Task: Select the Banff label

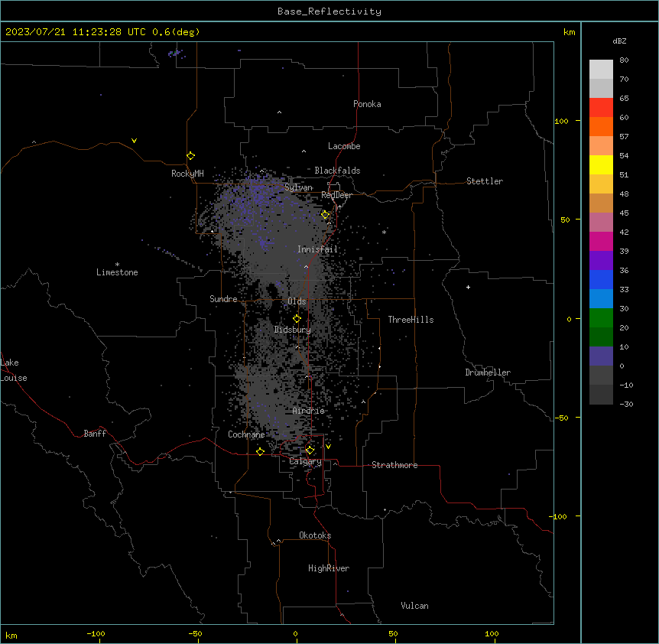Action: [95, 434]
